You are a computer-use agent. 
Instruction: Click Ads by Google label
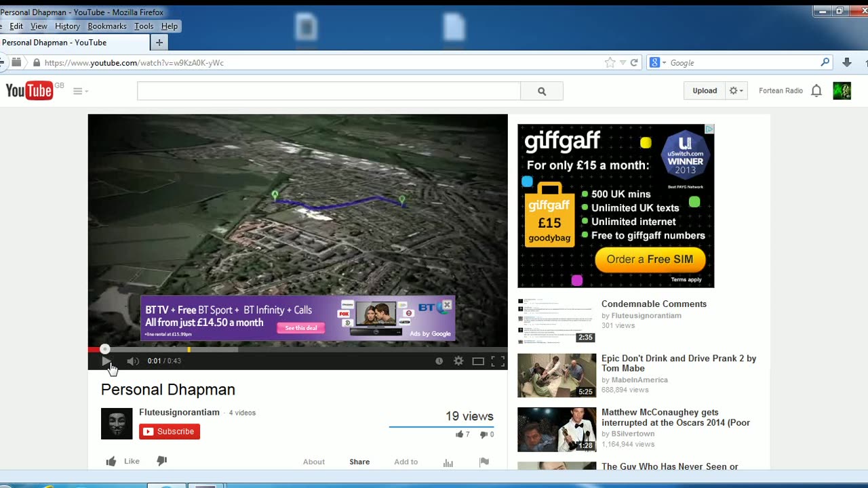[431, 333]
